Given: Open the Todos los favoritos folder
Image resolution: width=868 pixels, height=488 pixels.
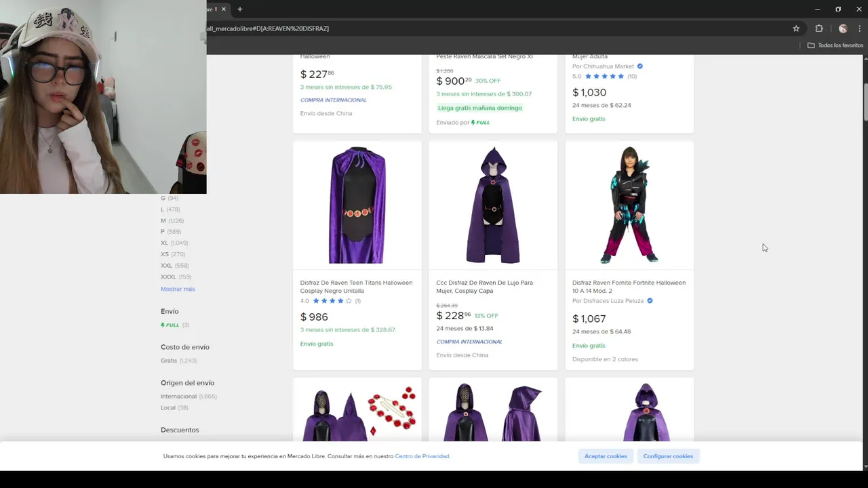Looking at the screenshot, I should point(835,45).
